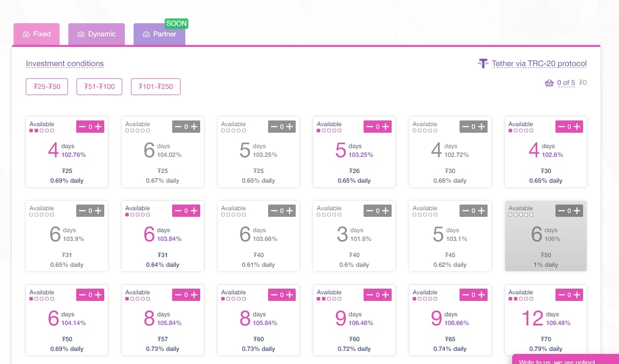Filter plans by ₮51-₮100 range

(99, 87)
